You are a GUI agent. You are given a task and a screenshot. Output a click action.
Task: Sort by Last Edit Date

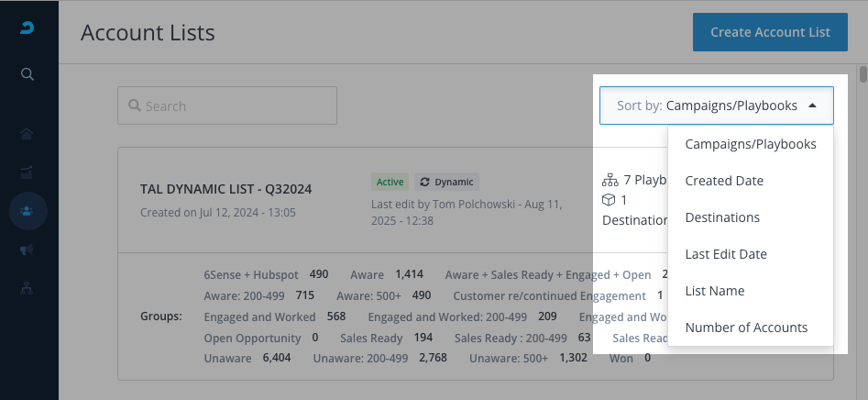[x=726, y=254]
